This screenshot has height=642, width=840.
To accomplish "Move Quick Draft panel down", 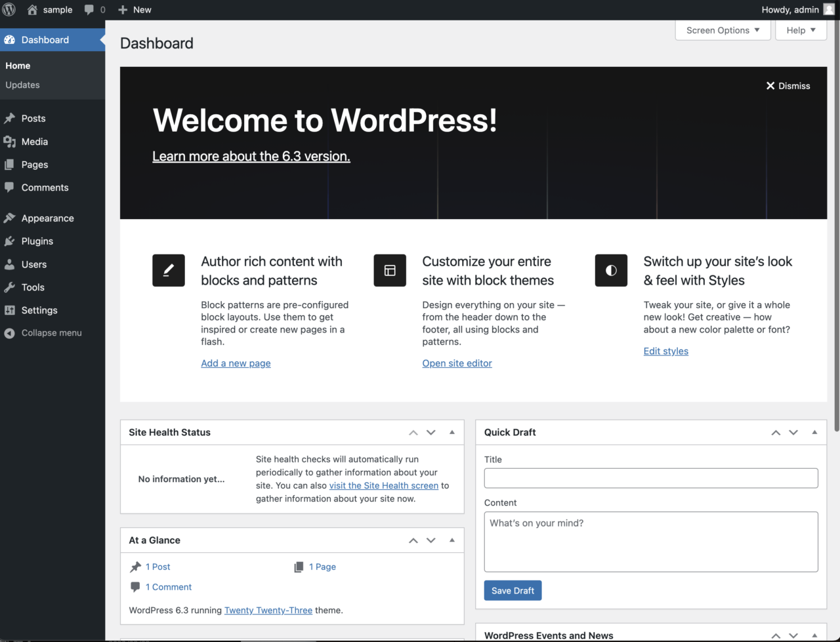I will 793,432.
